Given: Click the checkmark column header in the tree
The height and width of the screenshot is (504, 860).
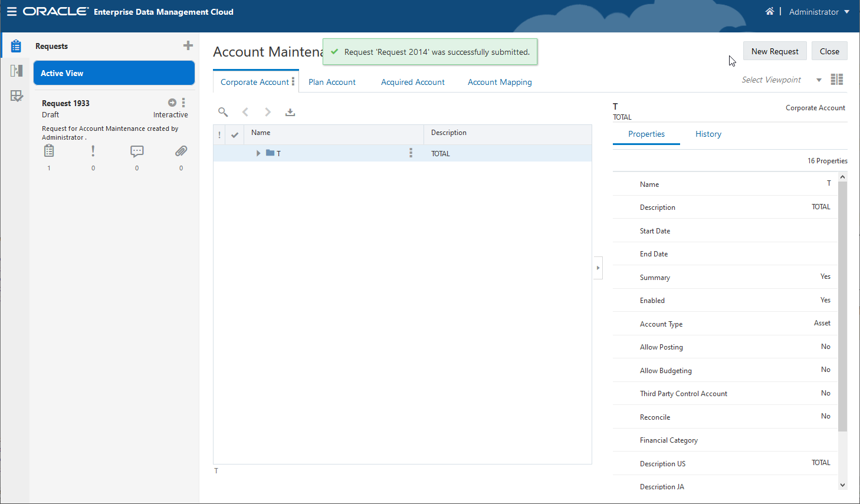Looking at the screenshot, I should (234, 134).
